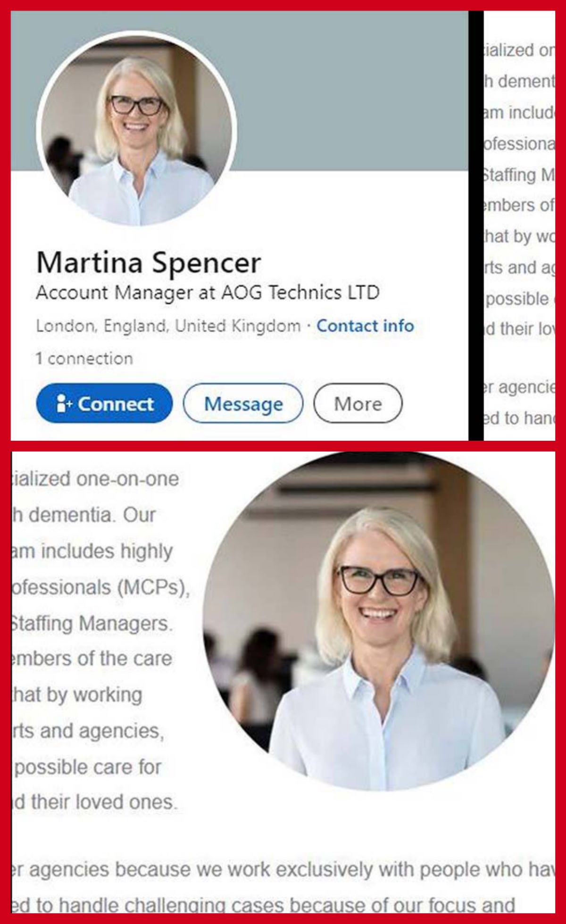
Task: View the small circular profile photo
Action: 137,129
